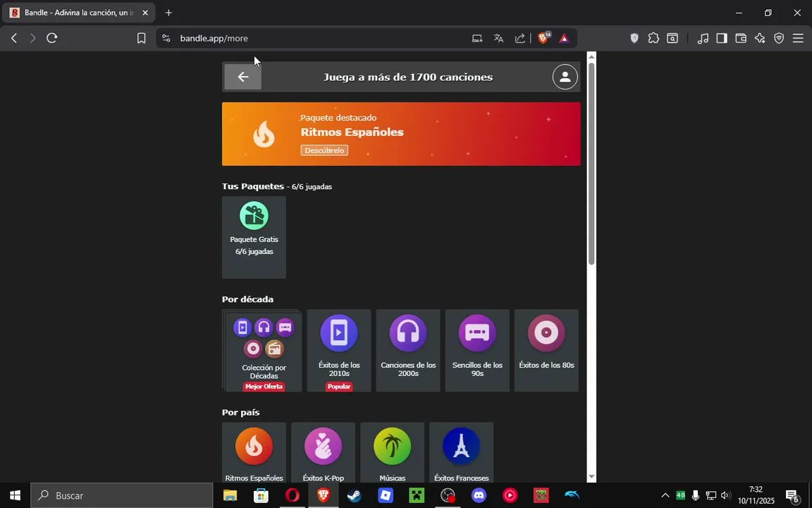This screenshot has height=508, width=812.
Task: Choose the Músicas palm tree pack
Action: coord(392,452)
